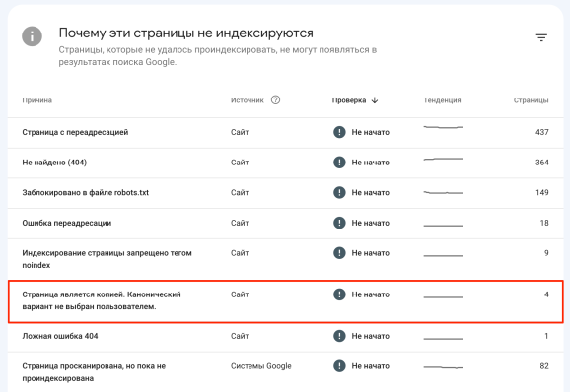Click the Страницы column header
The image size is (570, 392).
(x=532, y=100)
